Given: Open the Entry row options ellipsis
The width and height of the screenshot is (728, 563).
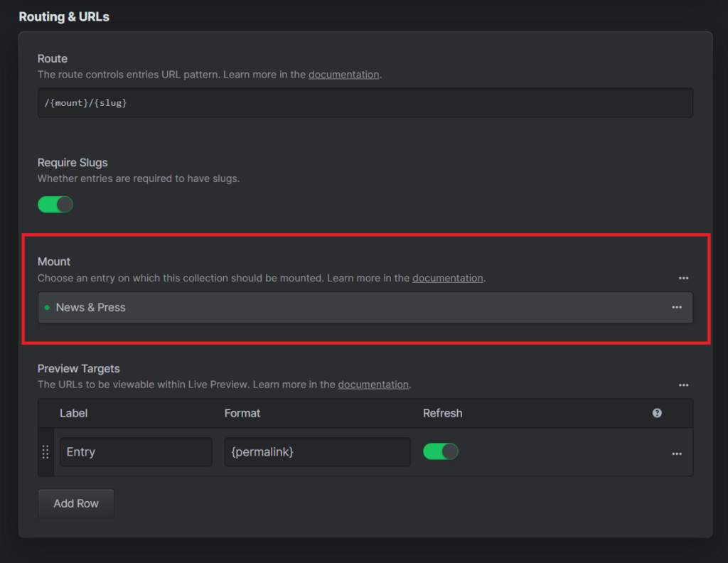Looking at the screenshot, I should pyautogui.click(x=677, y=454).
